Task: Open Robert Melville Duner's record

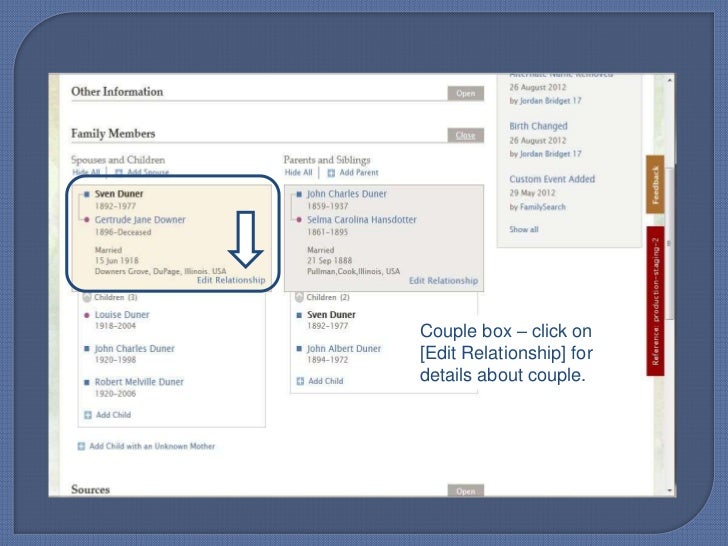Action: (x=139, y=382)
